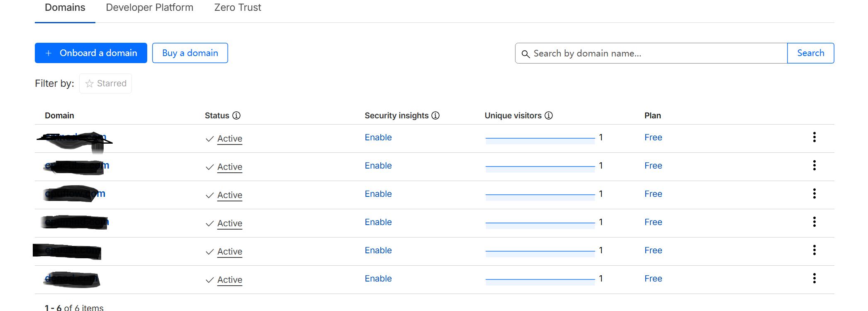This screenshot has width=868, height=311.
Task: Switch to the Zero Trust tab
Action: pyautogui.click(x=238, y=7)
